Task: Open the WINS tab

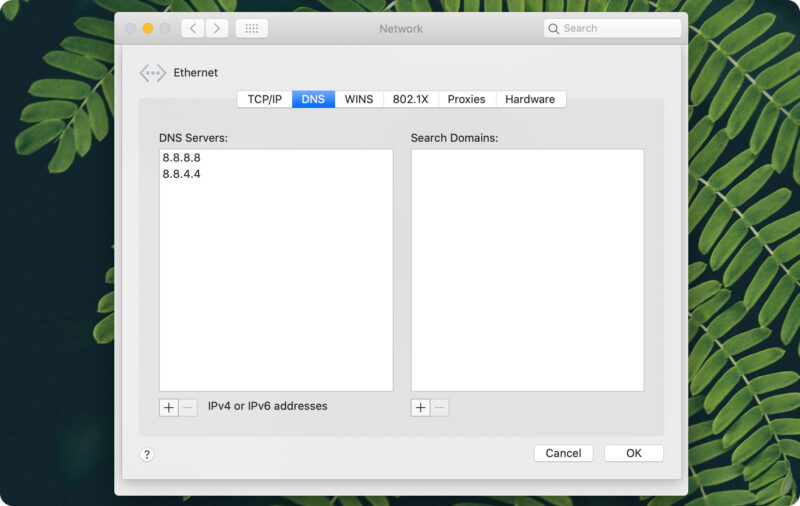Action: [359, 99]
